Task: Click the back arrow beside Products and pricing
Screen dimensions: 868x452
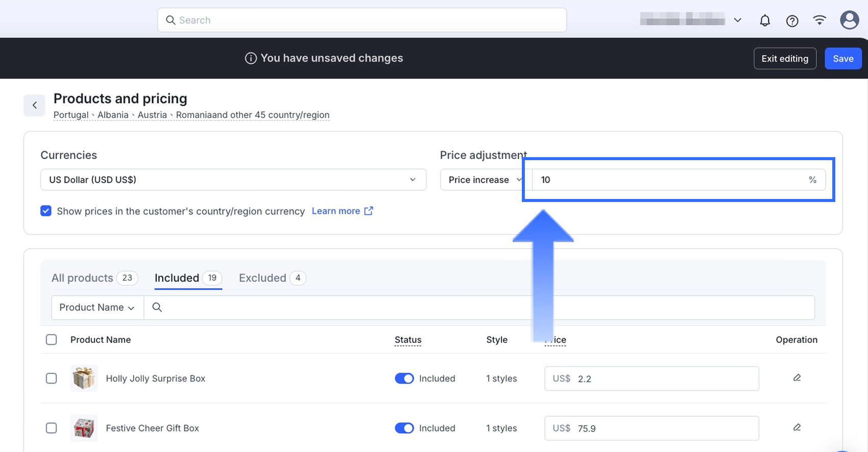Action: coord(35,105)
